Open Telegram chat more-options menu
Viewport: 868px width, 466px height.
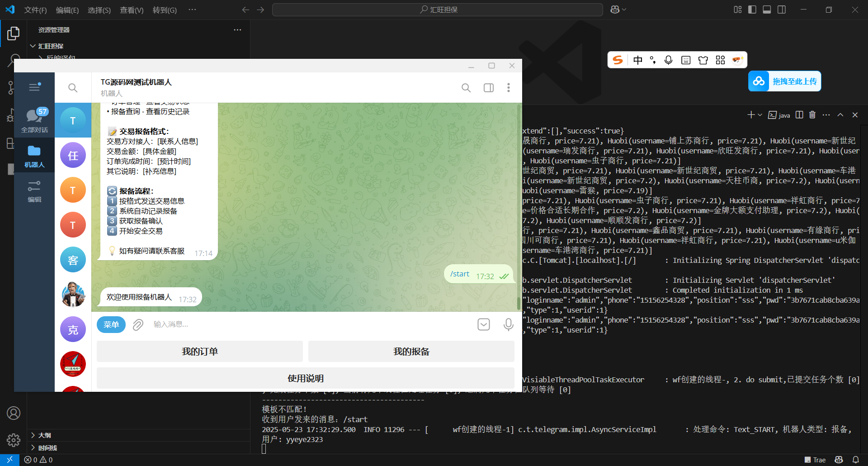(x=509, y=88)
